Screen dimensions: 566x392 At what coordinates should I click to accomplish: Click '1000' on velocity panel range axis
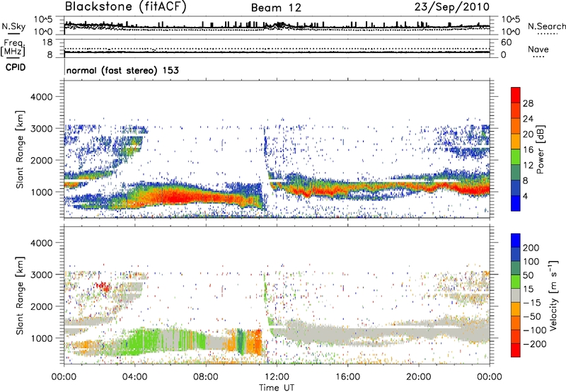[41, 338]
